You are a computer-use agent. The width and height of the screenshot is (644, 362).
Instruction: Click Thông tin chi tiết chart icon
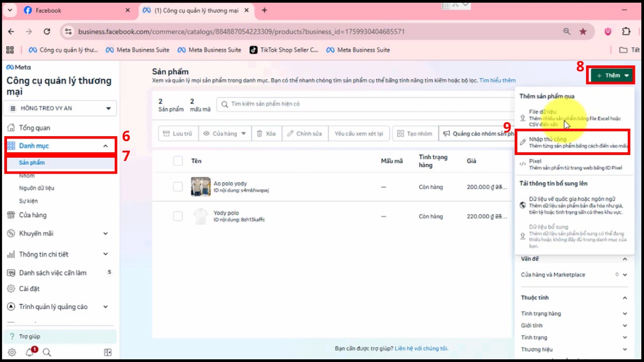(x=11, y=254)
